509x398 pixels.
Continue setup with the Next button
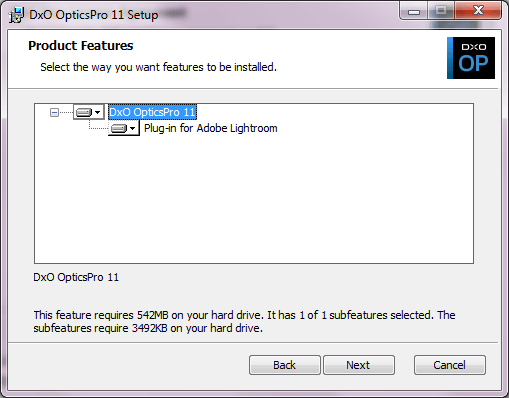pyautogui.click(x=359, y=365)
